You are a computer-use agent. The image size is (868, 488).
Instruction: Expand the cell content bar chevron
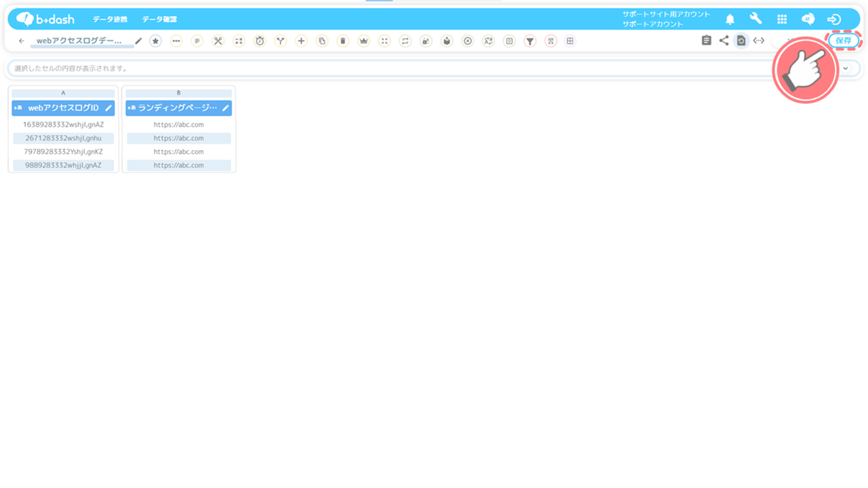pyautogui.click(x=845, y=68)
